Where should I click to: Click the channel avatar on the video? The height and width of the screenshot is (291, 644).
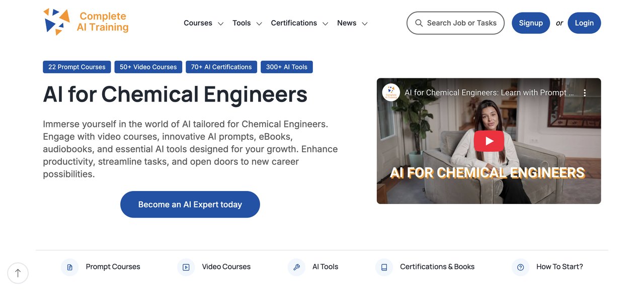pyautogui.click(x=391, y=92)
